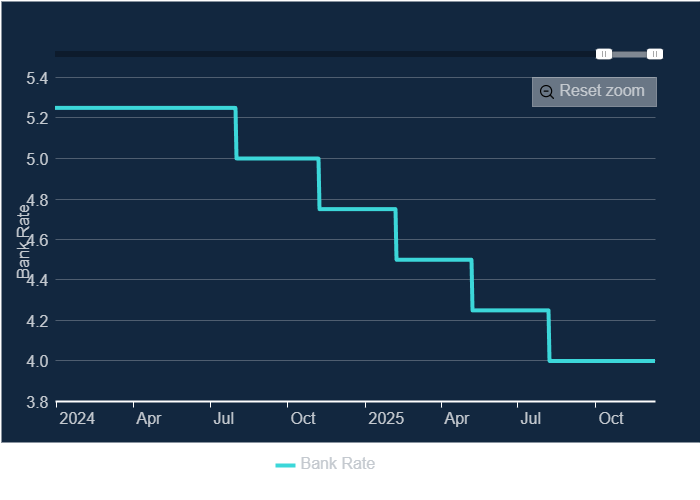Click the line step at 4.75
Viewport: 700px width, 500px height.
(357, 209)
